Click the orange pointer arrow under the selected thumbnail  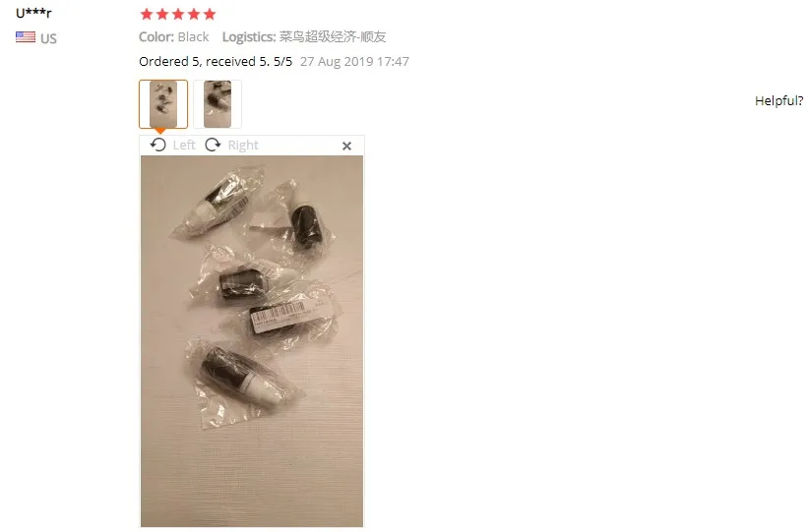[160, 131]
